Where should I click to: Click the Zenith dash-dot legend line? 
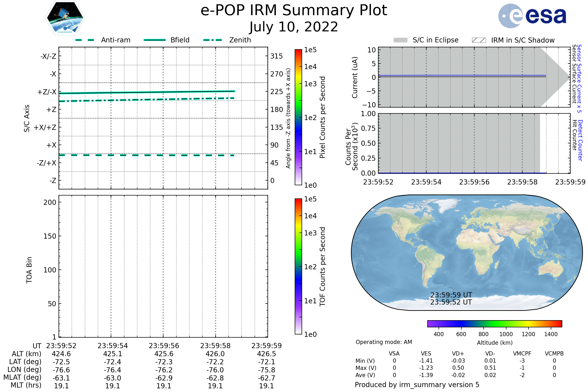pos(212,40)
